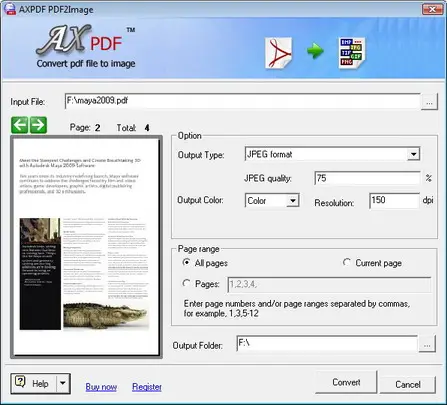
Task: Click the Help button
Action: click(34, 383)
